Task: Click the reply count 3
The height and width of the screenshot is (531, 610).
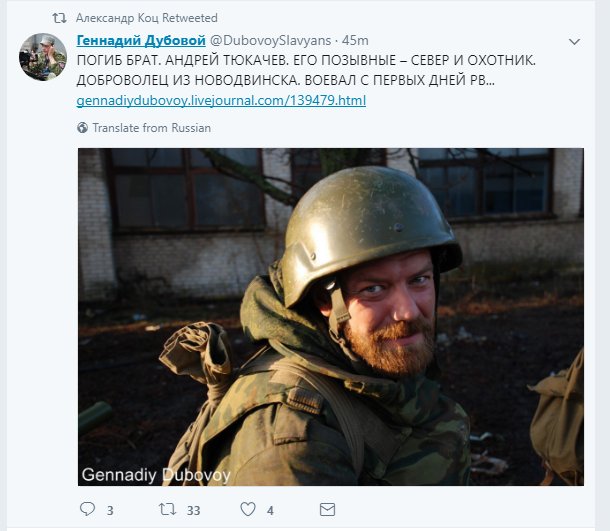Action: [x=110, y=511]
